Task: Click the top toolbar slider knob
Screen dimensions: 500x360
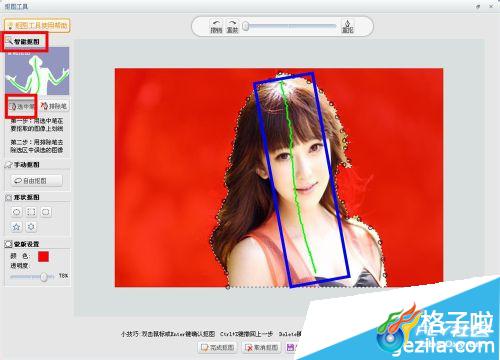Action: tap(246, 26)
